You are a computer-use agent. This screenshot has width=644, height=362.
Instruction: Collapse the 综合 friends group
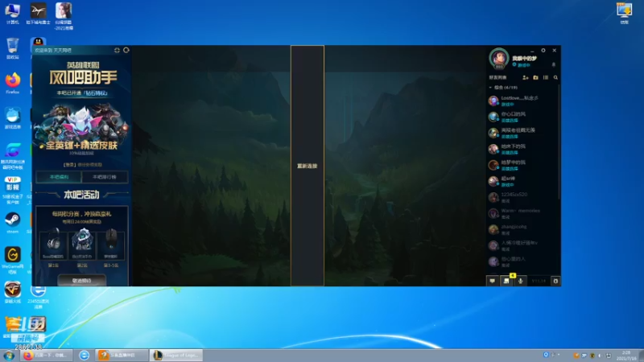pos(490,88)
